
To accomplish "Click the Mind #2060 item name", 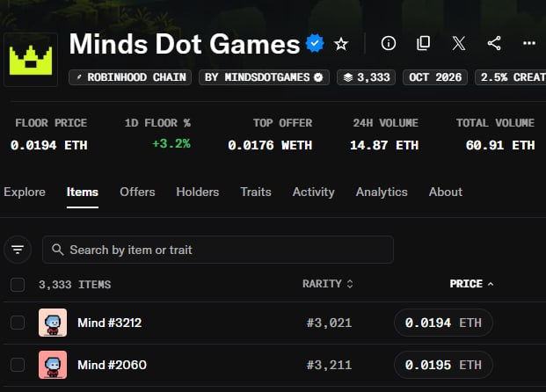I will coord(113,366).
